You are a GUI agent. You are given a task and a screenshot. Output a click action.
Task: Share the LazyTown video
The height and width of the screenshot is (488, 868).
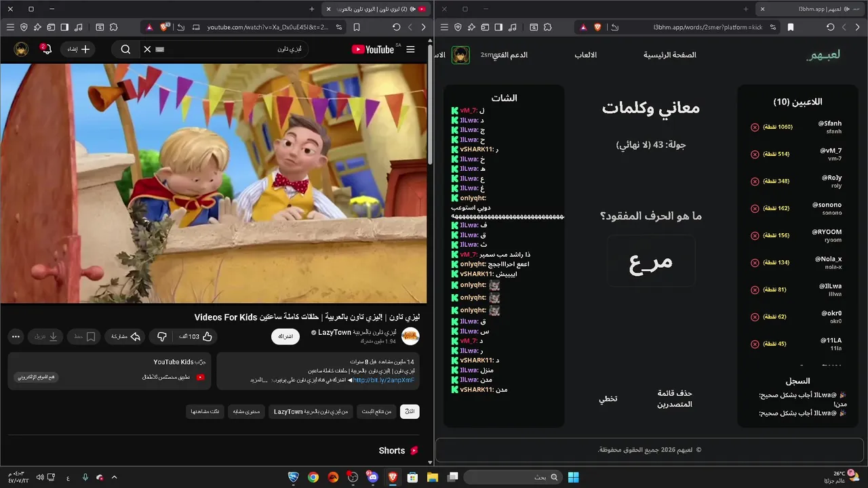pos(125,336)
